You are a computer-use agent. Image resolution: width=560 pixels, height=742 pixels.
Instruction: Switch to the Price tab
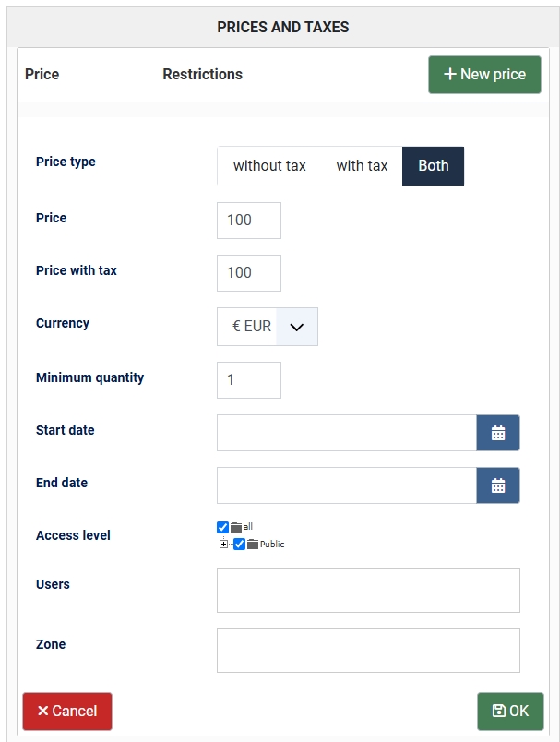[x=42, y=75]
